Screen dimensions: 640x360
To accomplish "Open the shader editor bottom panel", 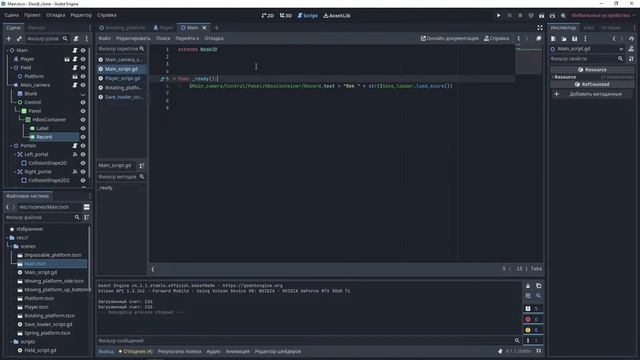I will point(278,351).
